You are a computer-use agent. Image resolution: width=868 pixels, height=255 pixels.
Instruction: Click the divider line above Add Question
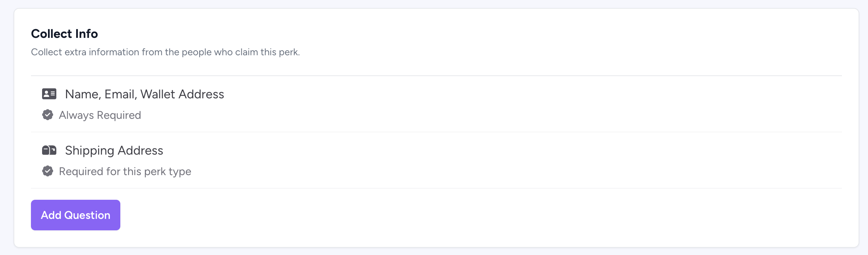click(x=436, y=188)
